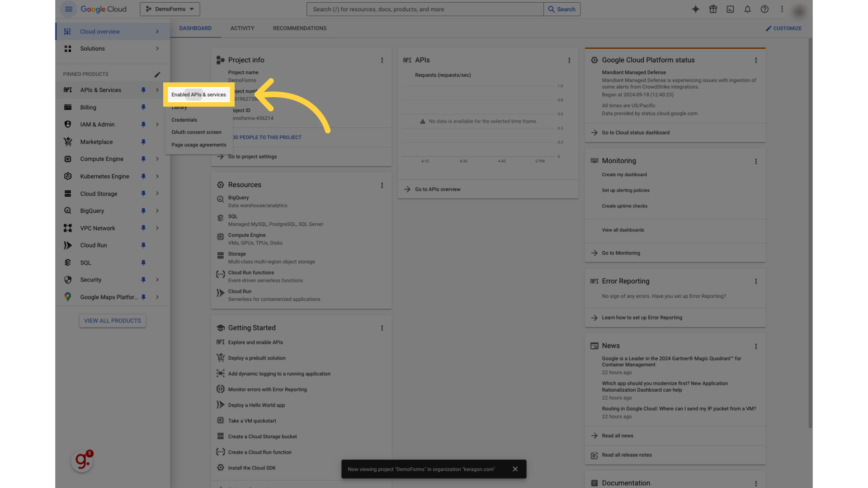The width and height of the screenshot is (868, 488).
Task: Expand the Compute Engine submenu arrow
Action: (157, 159)
